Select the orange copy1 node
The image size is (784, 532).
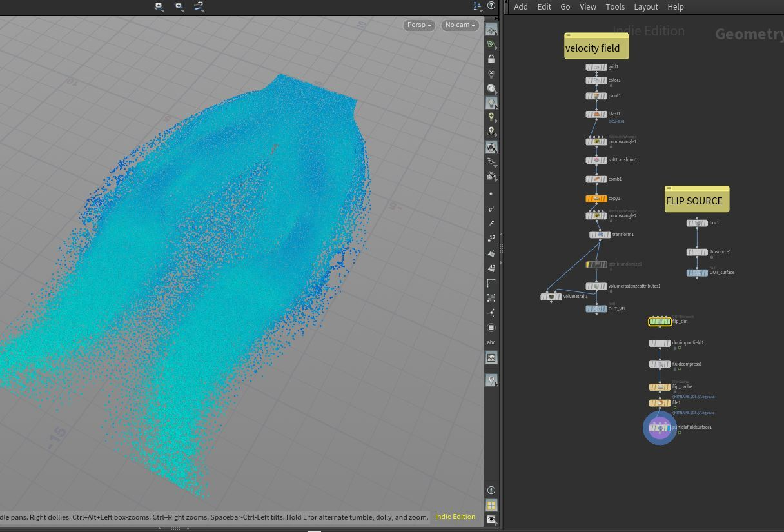click(x=596, y=199)
